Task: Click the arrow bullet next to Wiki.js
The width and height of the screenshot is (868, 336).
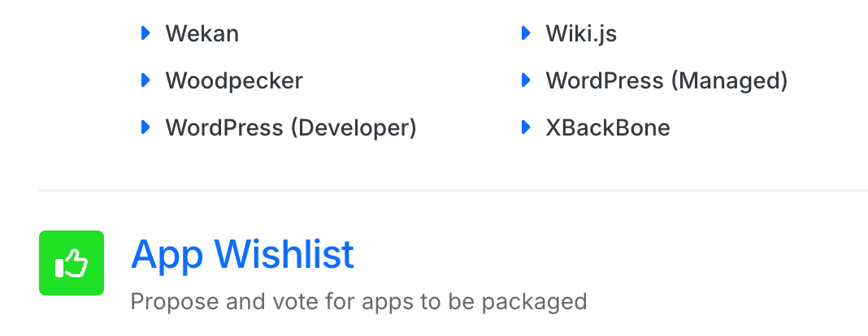Action: click(526, 33)
